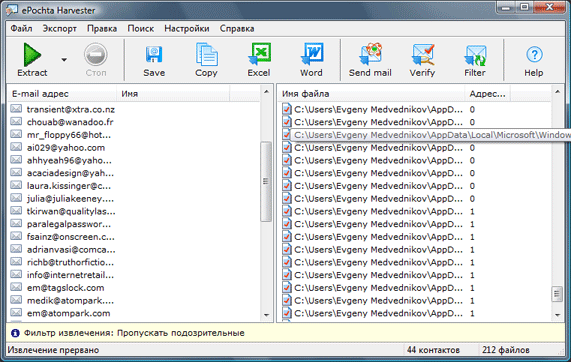Click the envelope icon beside transient@xtra.co.nz
The image size is (571, 362).
pos(16,109)
